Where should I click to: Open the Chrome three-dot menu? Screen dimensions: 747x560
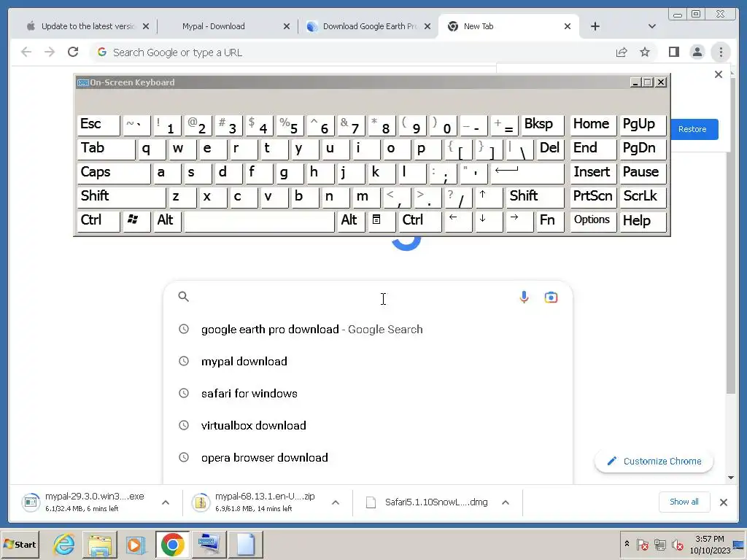[x=721, y=52]
